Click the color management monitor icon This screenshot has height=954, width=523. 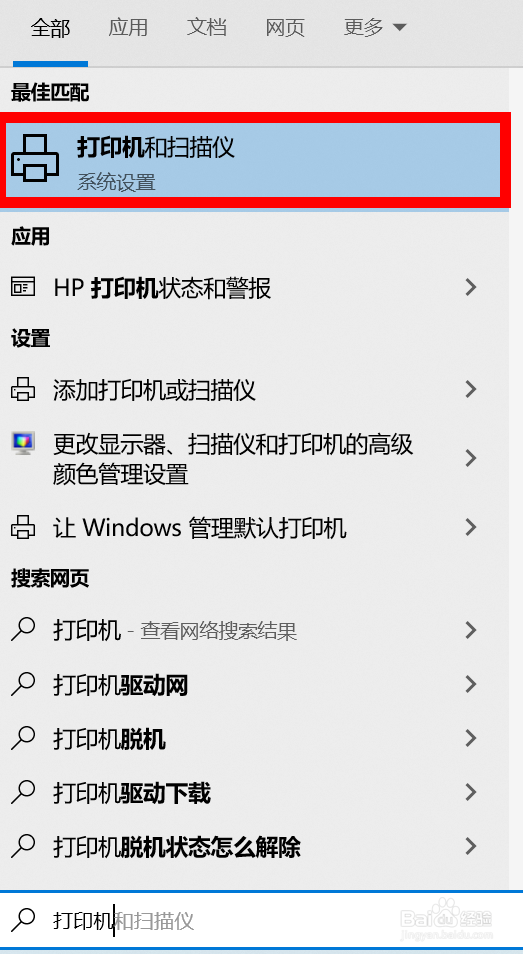[x=23, y=443]
